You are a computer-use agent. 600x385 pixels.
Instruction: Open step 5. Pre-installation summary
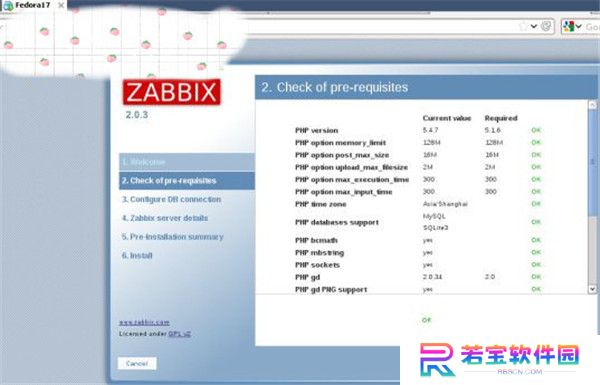pyautogui.click(x=173, y=237)
